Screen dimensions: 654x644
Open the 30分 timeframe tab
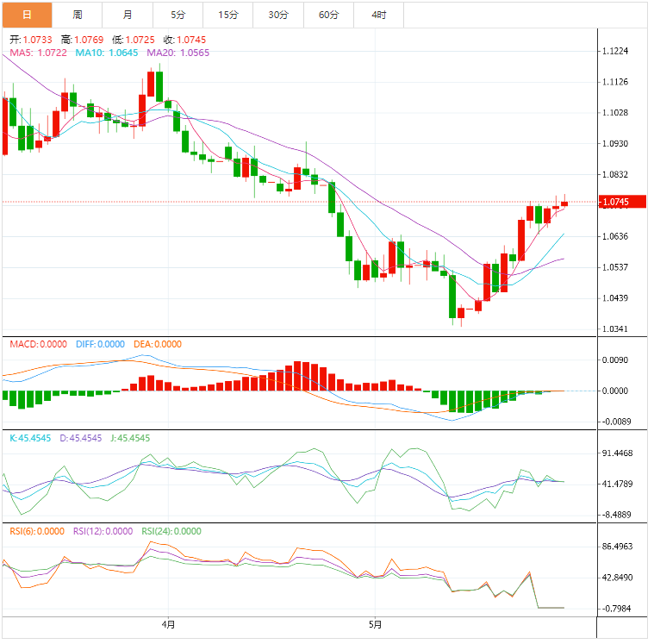coord(278,15)
